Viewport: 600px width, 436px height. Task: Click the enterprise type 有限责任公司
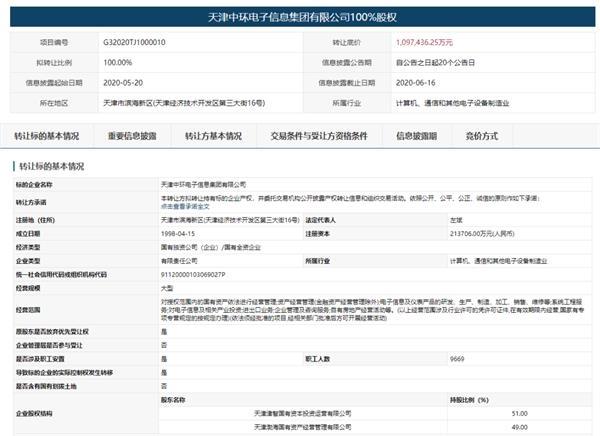coord(179,261)
